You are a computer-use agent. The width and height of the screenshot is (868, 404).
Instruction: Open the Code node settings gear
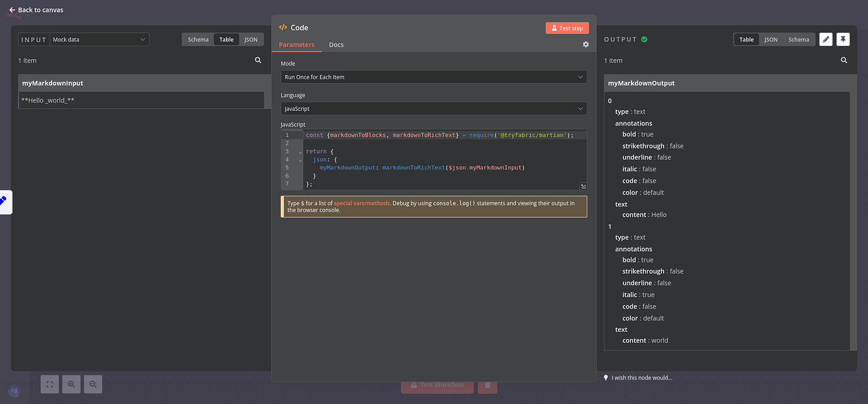point(586,44)
